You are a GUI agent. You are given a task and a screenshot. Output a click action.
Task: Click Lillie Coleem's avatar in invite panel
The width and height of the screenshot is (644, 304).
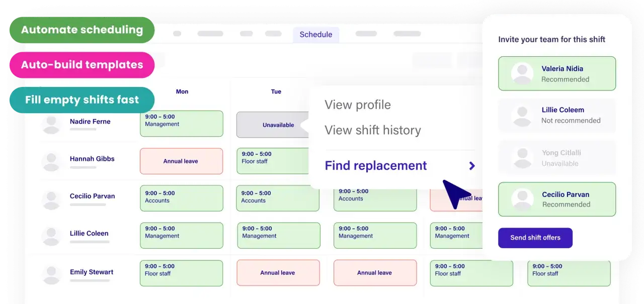(x=522, y=116)
